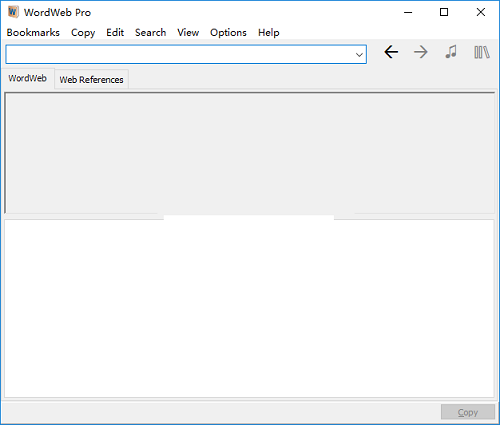Open the Copy menu
Viewport: 500px width, 425px height.
pyautogui.click(x=83, y=33)
